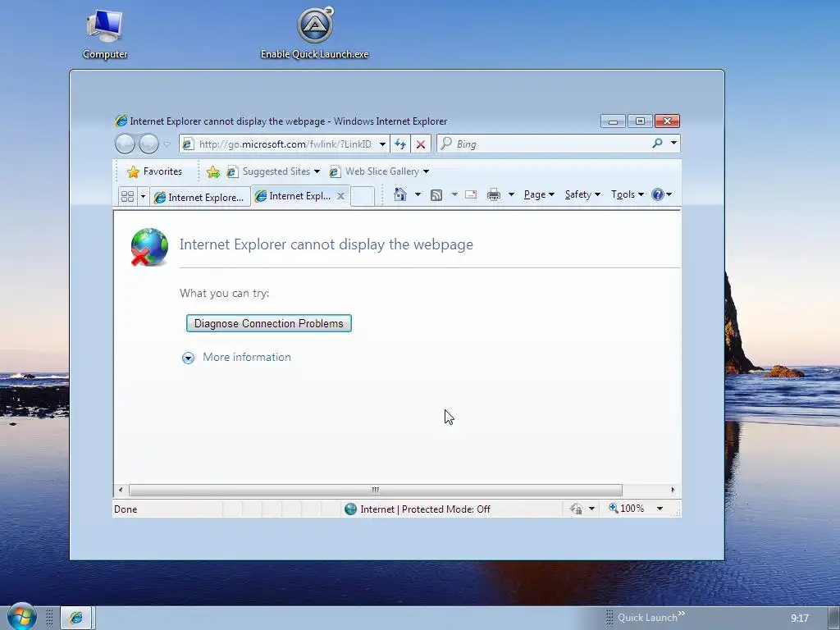
Task: Expand the address bar autocomplete dropdown
Action: pyautogui.click(x=382, y=144)
